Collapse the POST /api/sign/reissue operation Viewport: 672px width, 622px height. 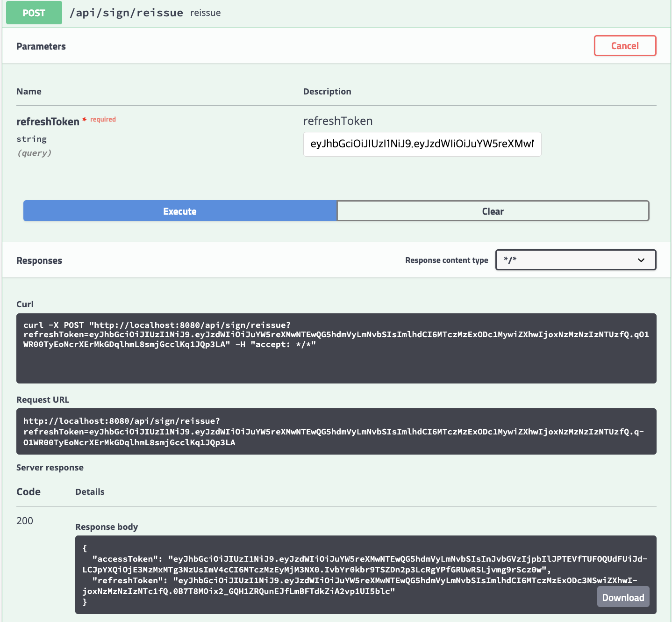point(336,13)
